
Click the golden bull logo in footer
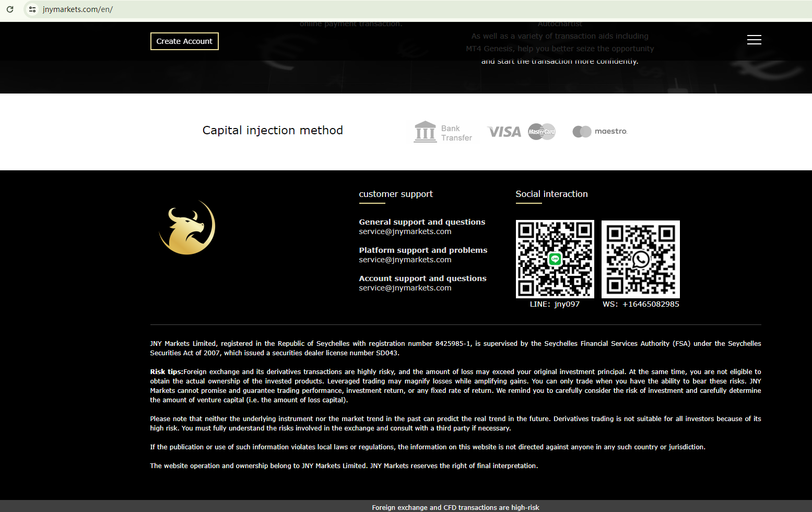(187, 227)
